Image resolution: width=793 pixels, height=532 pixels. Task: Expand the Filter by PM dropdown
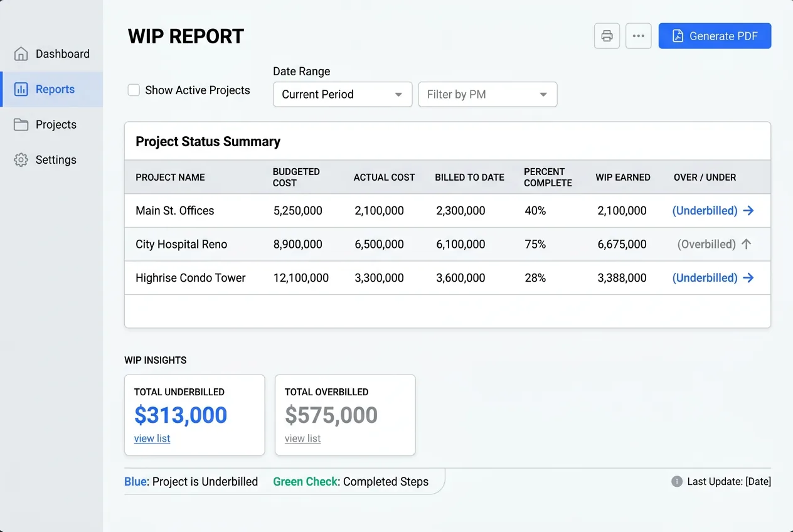[x=487, y=94]
